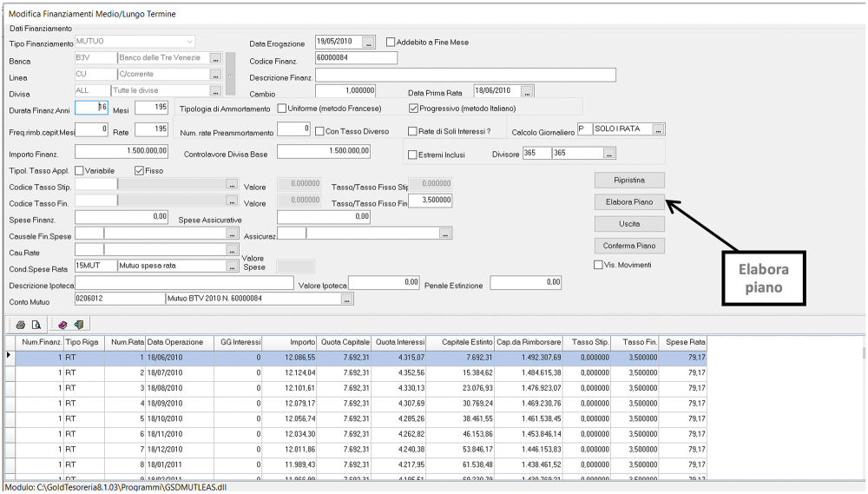Click the Conferma Piano button
Viewport: 868px width, 494px height.
pyautogui.click(x=630, y=246)
